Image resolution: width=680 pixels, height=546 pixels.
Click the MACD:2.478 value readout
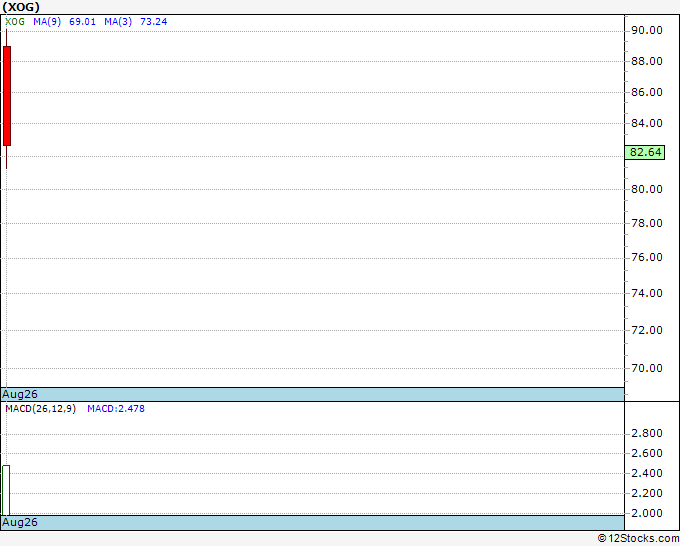tap(116, 409)
